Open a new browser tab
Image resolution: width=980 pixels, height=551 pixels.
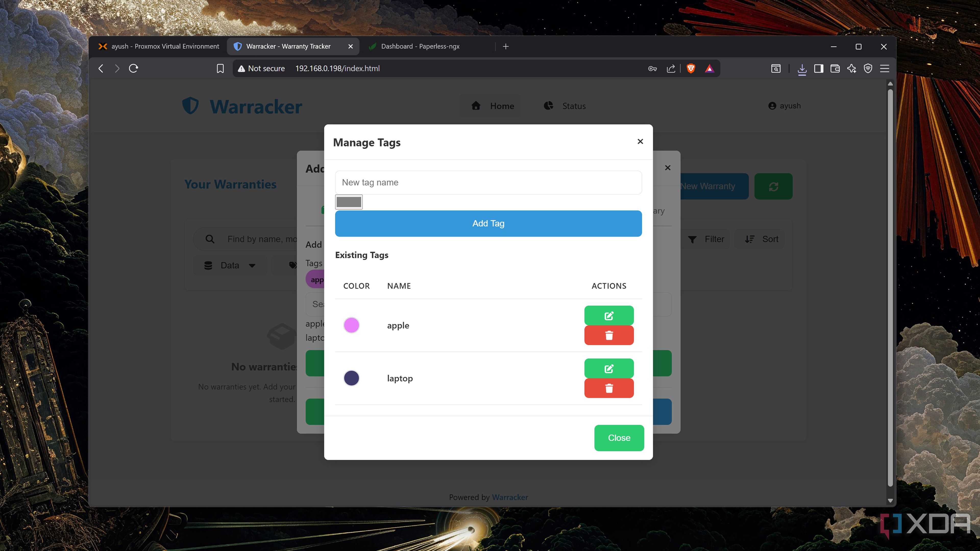coord(506,46)
